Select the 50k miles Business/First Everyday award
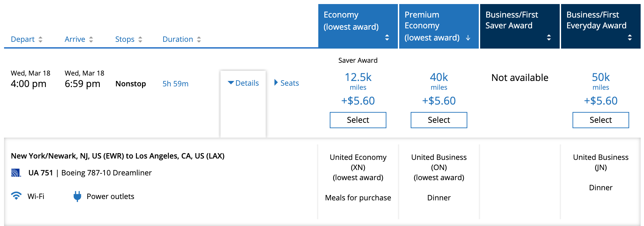This screenshot has height=226, width=644. (x=601, y=120)
